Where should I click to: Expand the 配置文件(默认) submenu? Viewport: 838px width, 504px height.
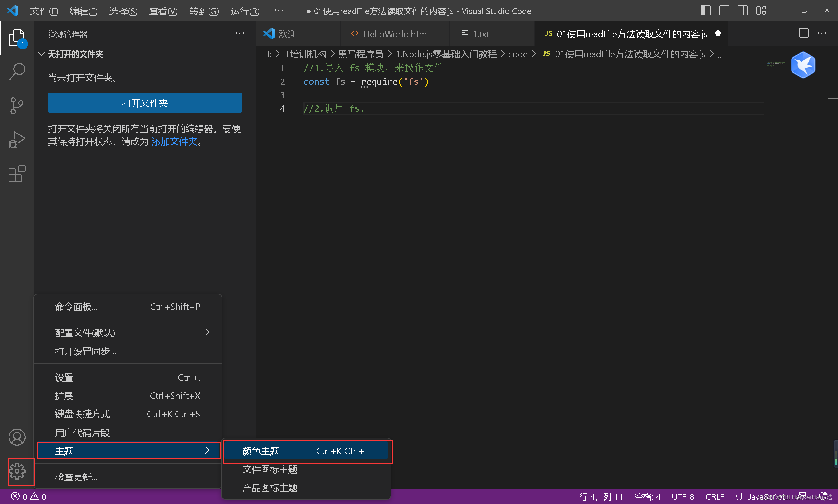pos(128,333)
